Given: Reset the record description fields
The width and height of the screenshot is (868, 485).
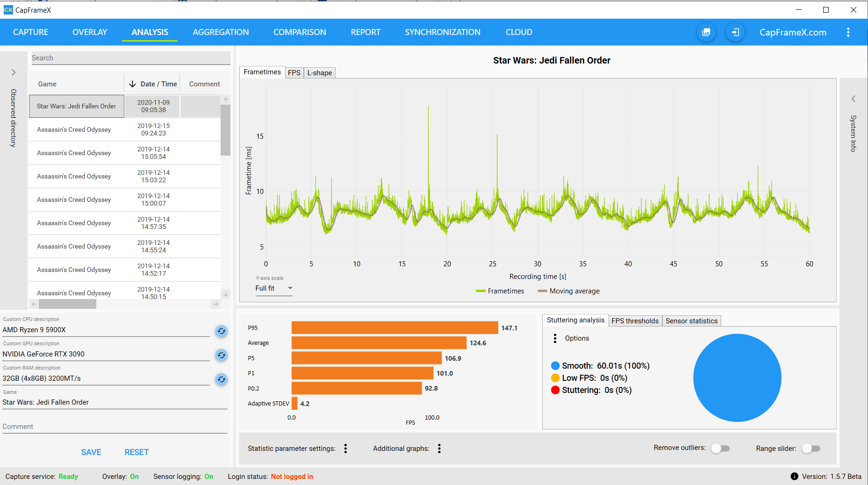Looking at the screenshot, I should [x=136, y=452].
